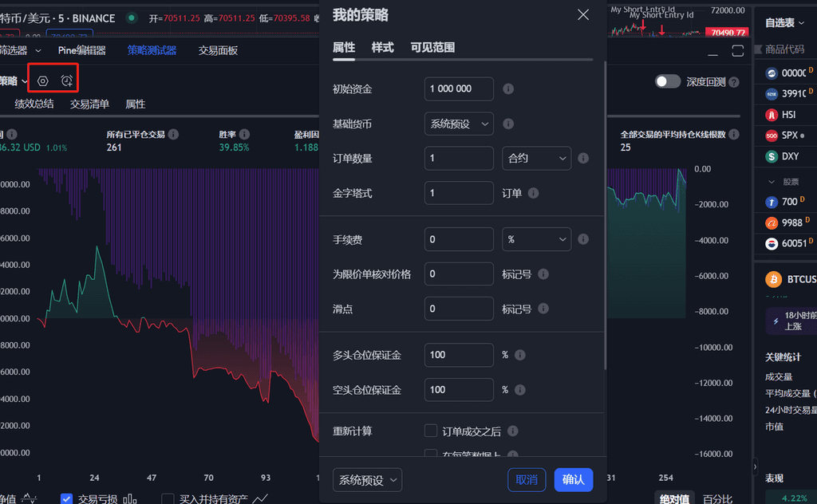Open the 基础货币 dropdown
The image size is (817, 504).
coord(459,124)
